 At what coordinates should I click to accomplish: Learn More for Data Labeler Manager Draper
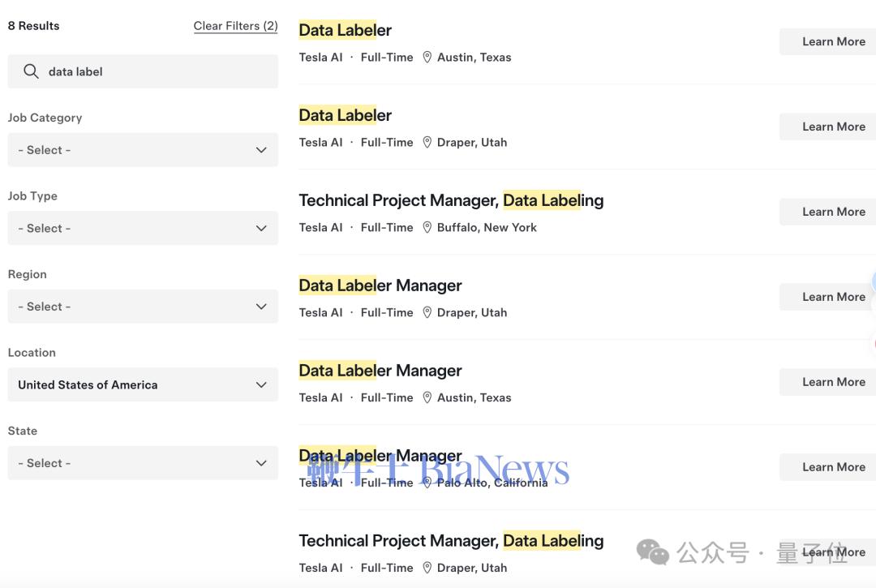point(828,297)
